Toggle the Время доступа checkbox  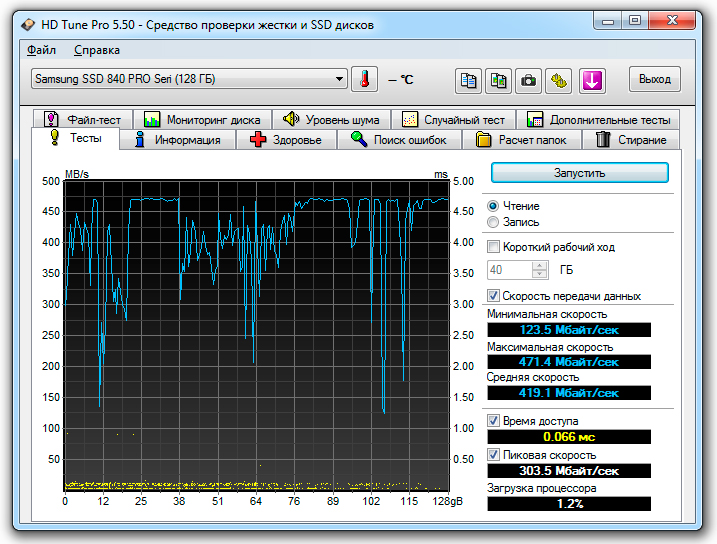(x=493, y=421)
